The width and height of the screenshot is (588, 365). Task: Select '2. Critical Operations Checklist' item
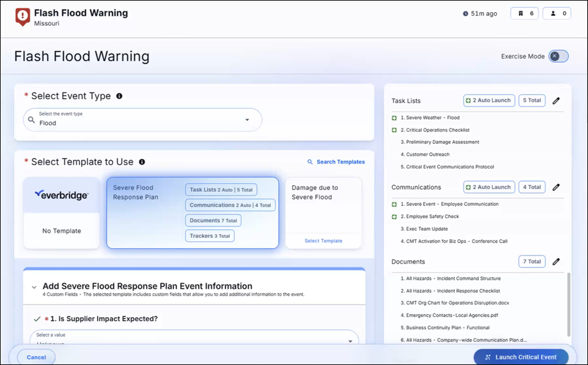pyautogui.click(x=435, y=130)
